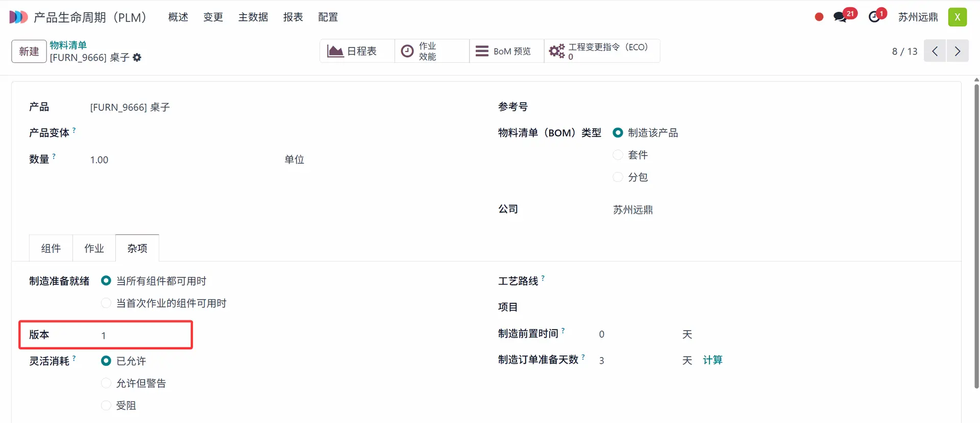
Task: Click the gear icon beside 桌子 title
Action: 137,58
